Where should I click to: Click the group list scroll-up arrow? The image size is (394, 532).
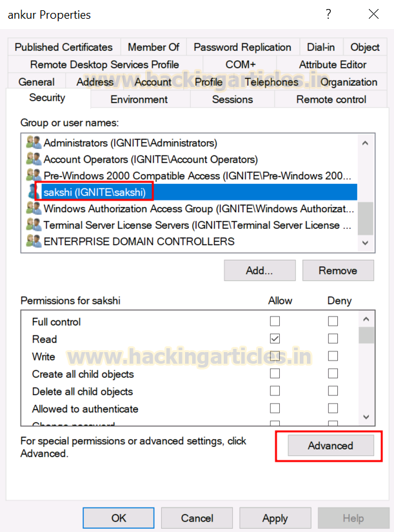pyautogui.click(x=366, y=143)
